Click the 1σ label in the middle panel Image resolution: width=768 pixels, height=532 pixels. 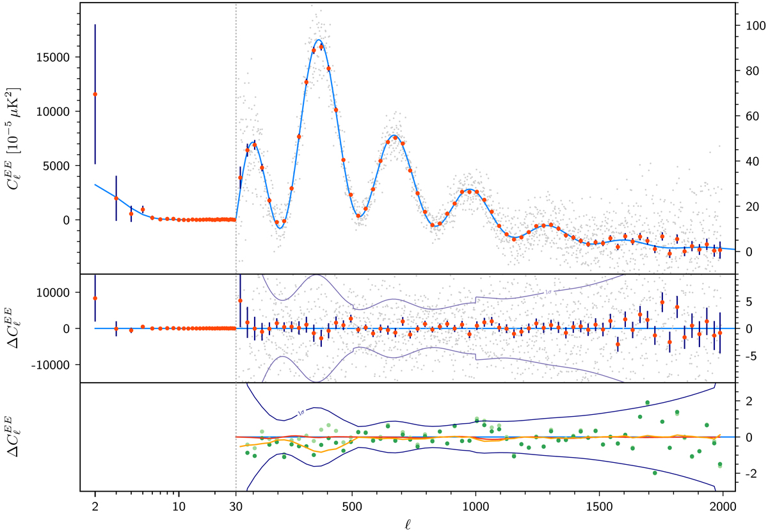(548, 292)
